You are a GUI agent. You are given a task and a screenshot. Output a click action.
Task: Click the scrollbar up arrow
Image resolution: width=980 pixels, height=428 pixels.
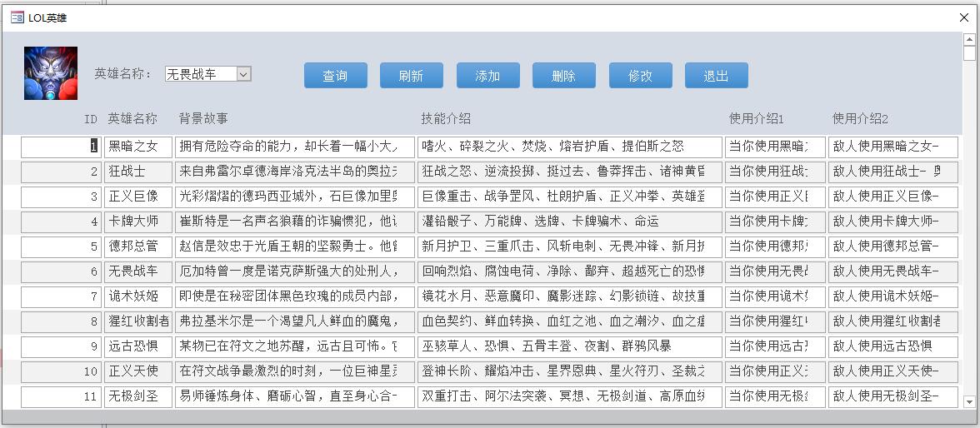coord(968,39)
